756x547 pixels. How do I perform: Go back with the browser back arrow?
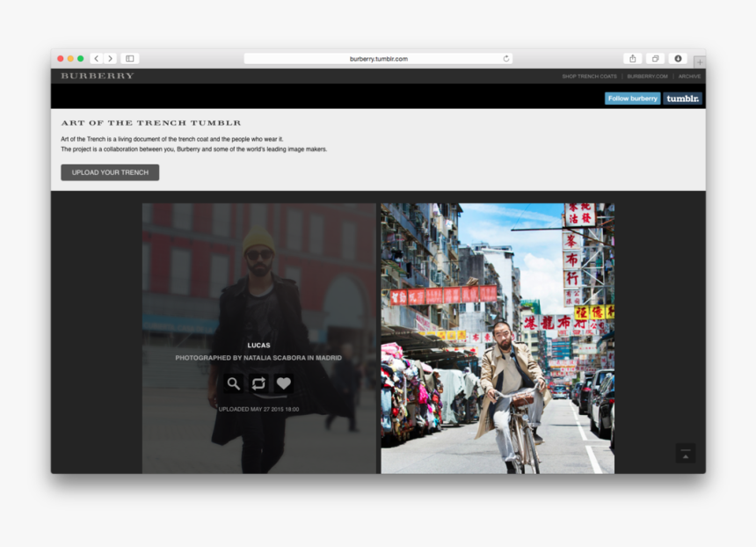97,58
